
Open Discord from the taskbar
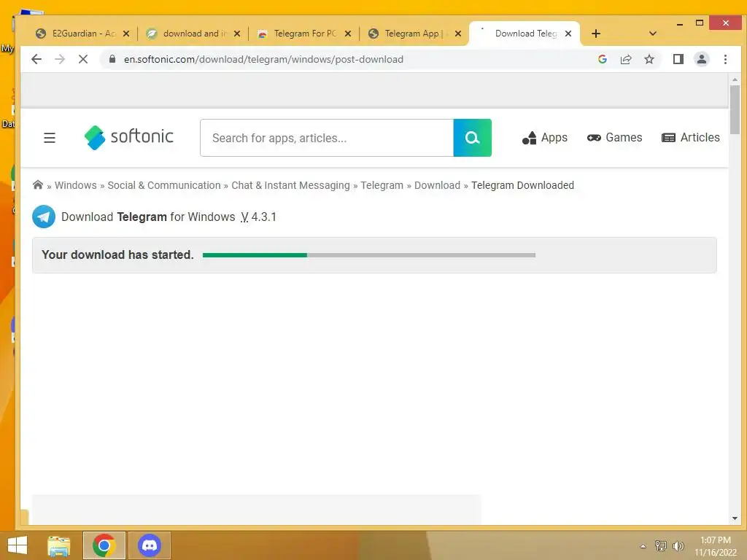pos(149,545)
